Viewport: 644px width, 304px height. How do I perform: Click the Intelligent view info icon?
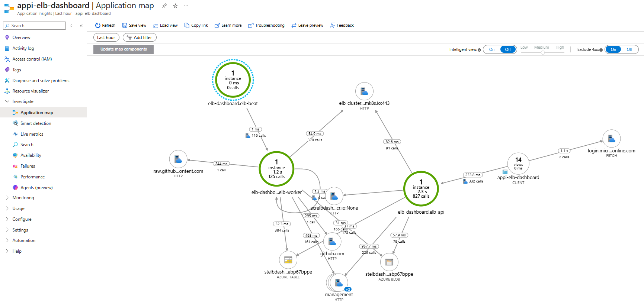(x=479, y=50)
